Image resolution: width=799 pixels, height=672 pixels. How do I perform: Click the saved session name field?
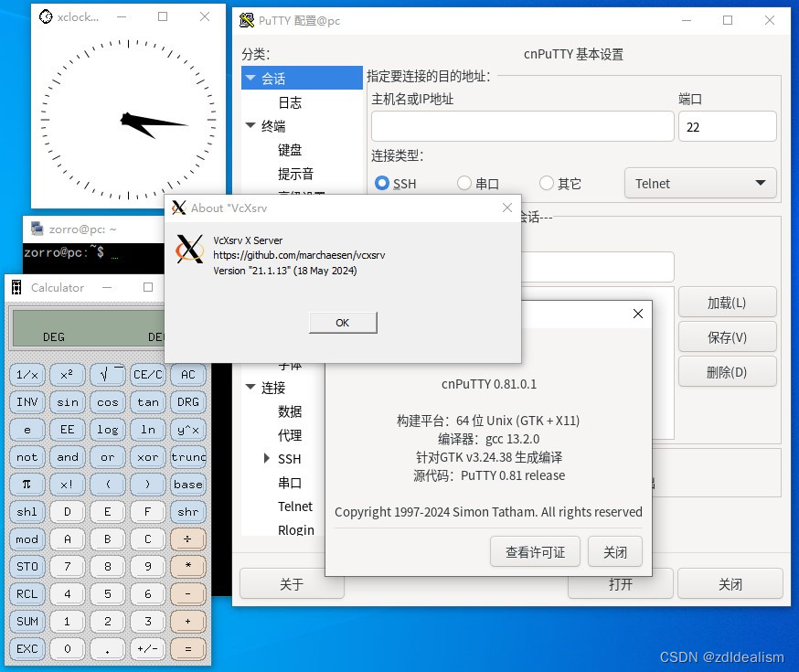[597, 266]
